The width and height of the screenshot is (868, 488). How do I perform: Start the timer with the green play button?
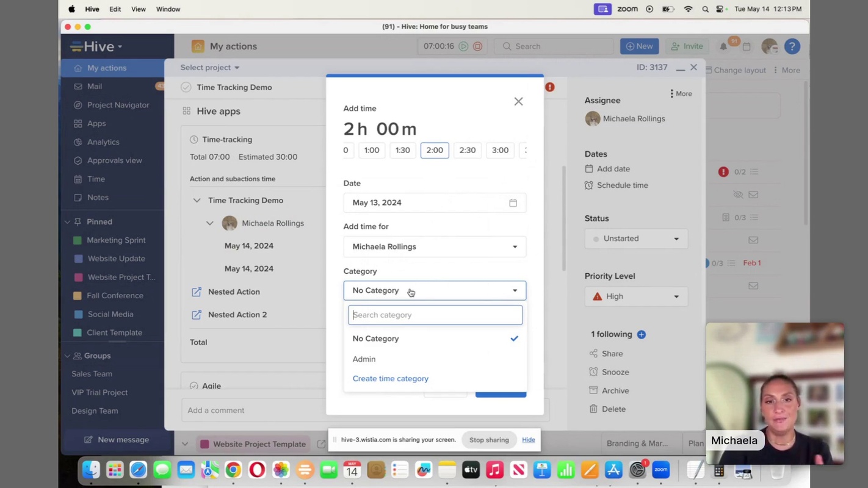tap(464, 46)
